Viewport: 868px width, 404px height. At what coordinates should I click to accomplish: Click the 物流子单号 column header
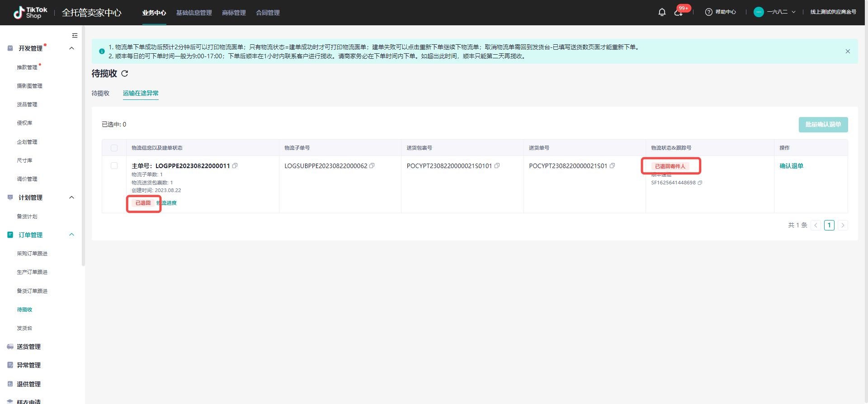(x=297, y=148)
